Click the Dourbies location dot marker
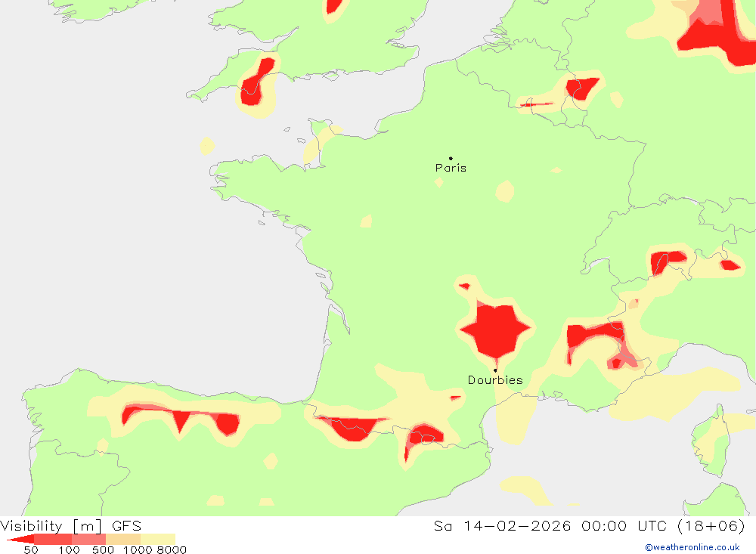The image size is (756, 554). tap(495, 370)
